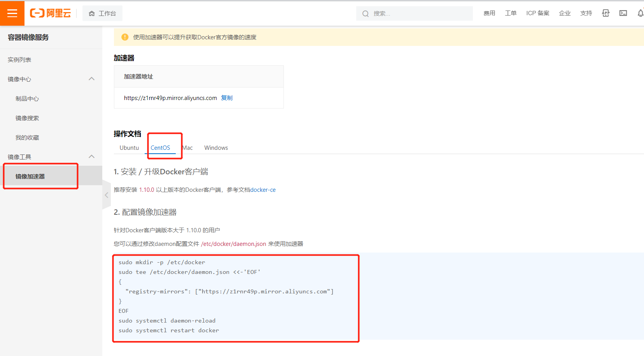Open the notification bell icon
Screen dimensions: 644x356
pyautogui.click(x=640, y=13)
